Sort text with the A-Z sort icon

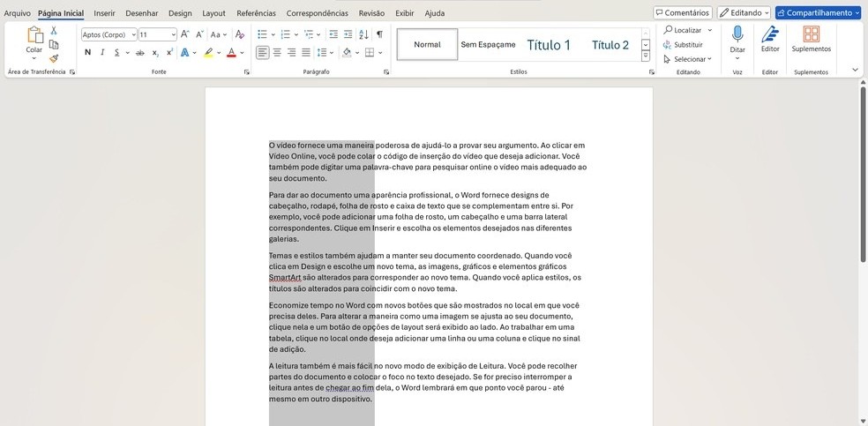pos(363,34)
